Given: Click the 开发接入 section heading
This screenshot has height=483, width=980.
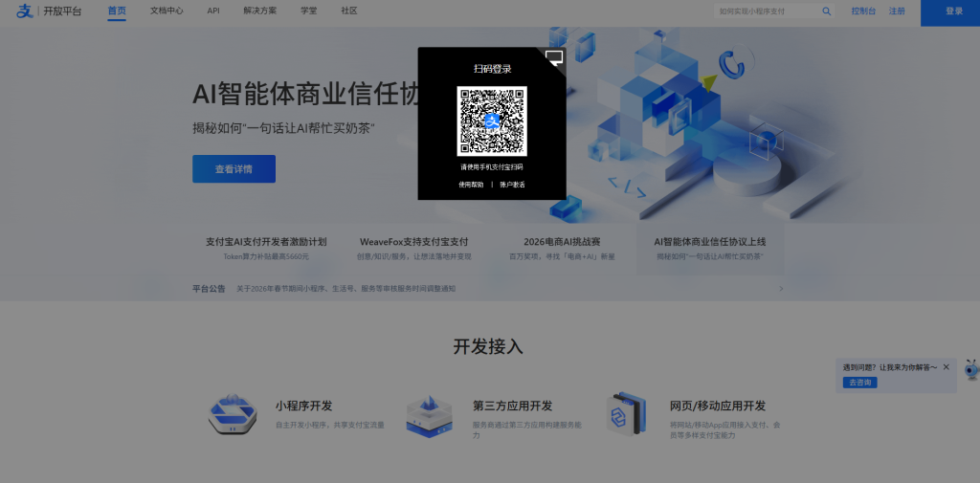Looking at the screenshot, I should coord(488,346).
